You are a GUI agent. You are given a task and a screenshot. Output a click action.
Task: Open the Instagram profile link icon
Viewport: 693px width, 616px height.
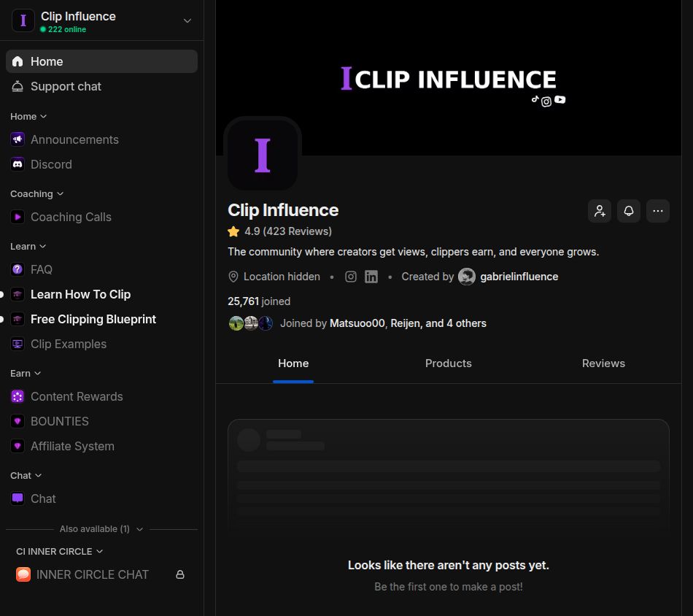[351, 277]
